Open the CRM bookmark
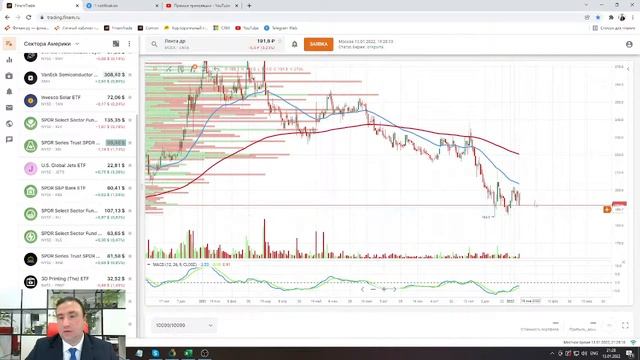This screenshot has width=640, height=360. point(222,28)
